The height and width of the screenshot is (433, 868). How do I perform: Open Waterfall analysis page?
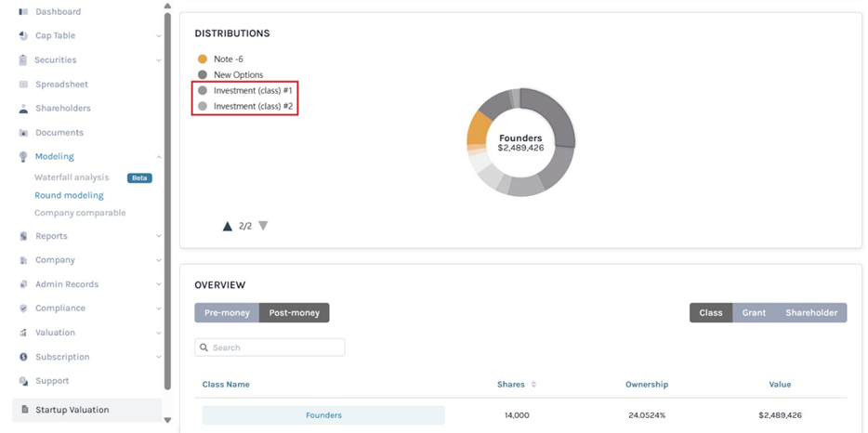tap(72, 177)
